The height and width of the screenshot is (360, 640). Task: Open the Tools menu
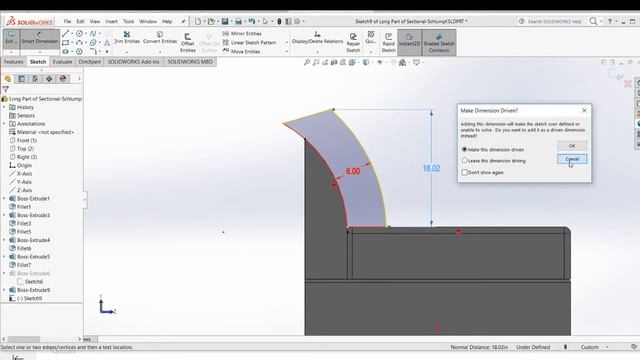[129, 21]
